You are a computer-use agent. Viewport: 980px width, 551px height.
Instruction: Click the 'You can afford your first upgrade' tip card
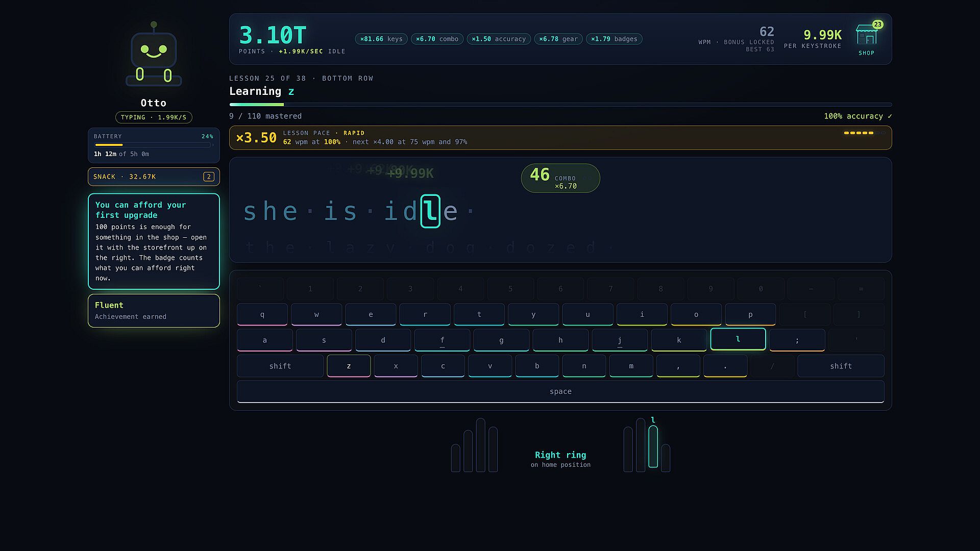coord(154,241)
